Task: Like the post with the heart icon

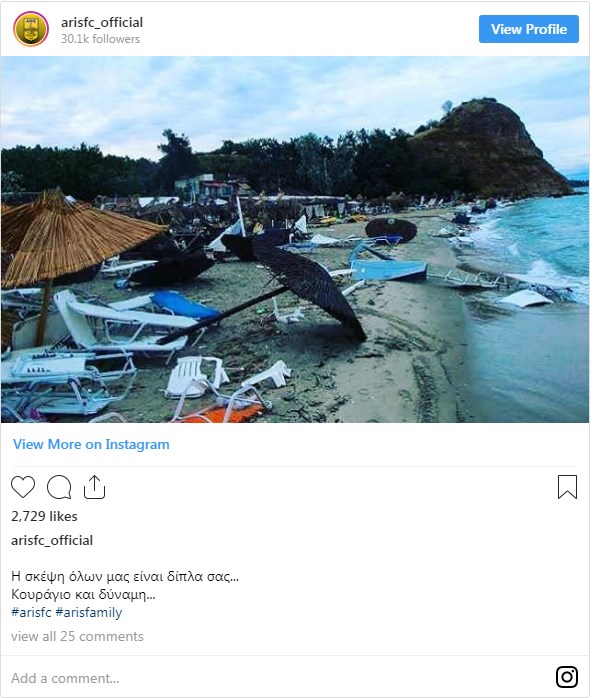Action: pyautogui.click(x=23, y=487)
